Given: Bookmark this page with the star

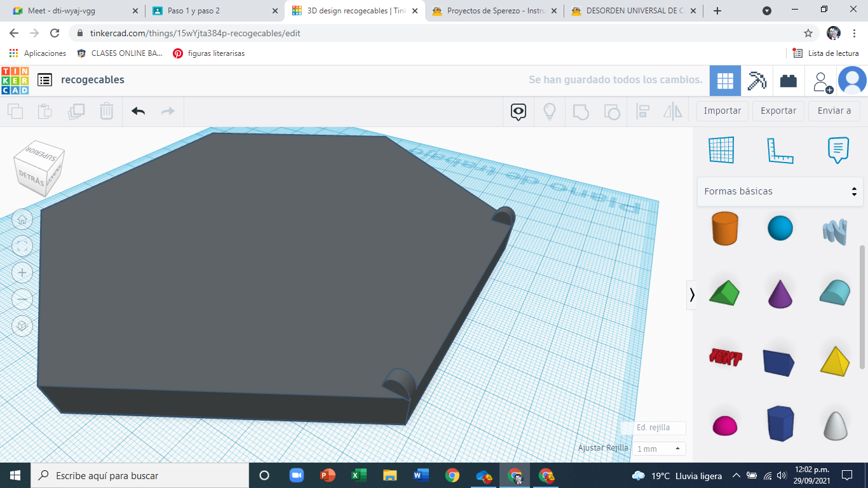Looking at the screenshot, I should pos(808,33).
